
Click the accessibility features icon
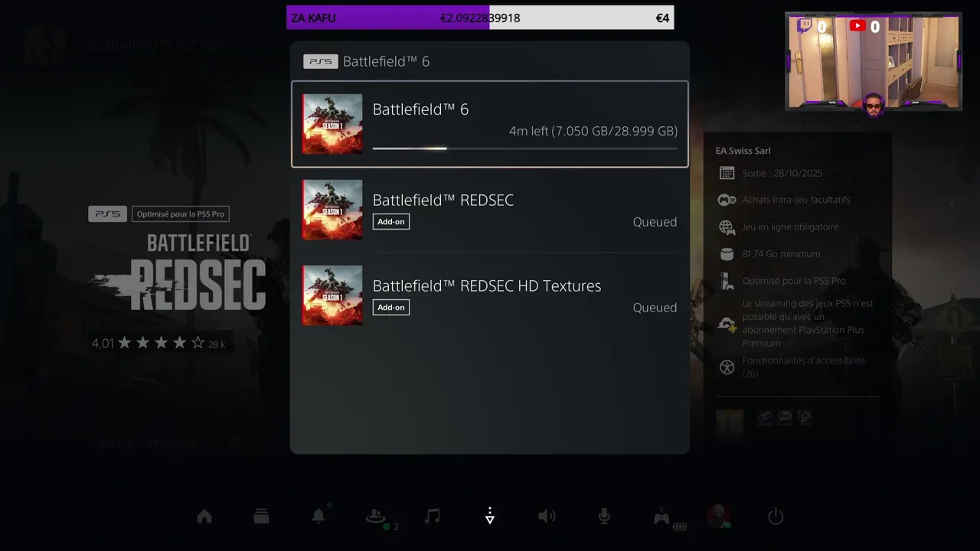point(727,367)
